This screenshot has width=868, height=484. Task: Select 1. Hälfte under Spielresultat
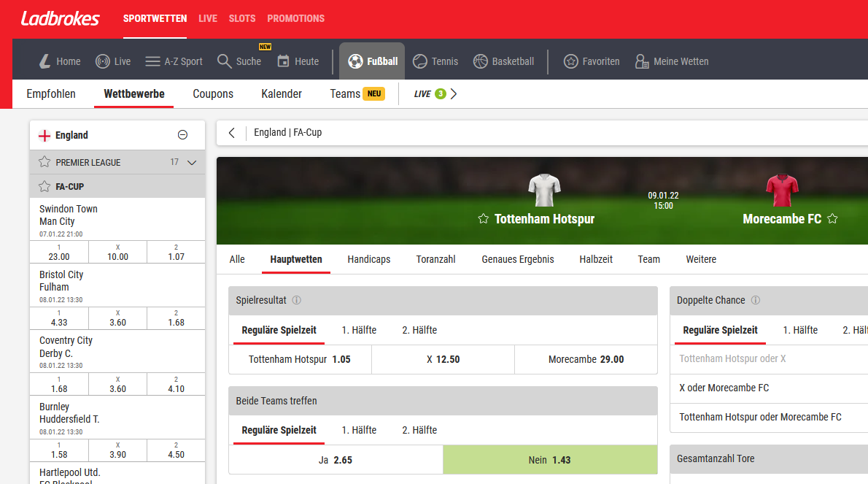(359, 330)
